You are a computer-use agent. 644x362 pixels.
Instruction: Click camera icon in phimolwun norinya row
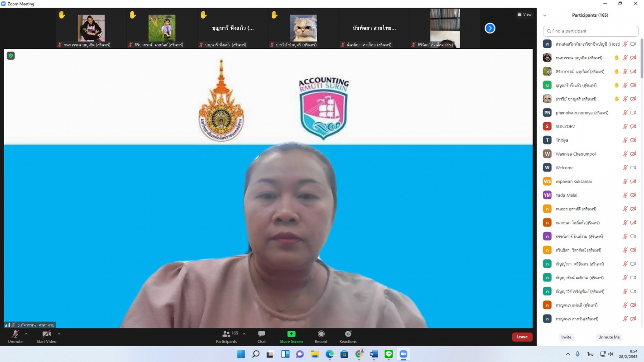click(x=633, y=113)
